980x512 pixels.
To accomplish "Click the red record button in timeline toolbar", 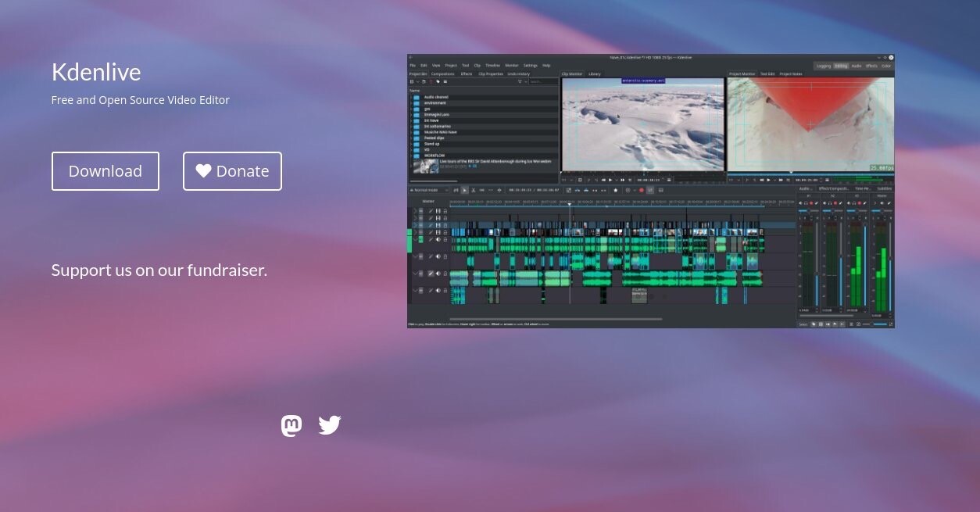I will [x=642, y=190].
